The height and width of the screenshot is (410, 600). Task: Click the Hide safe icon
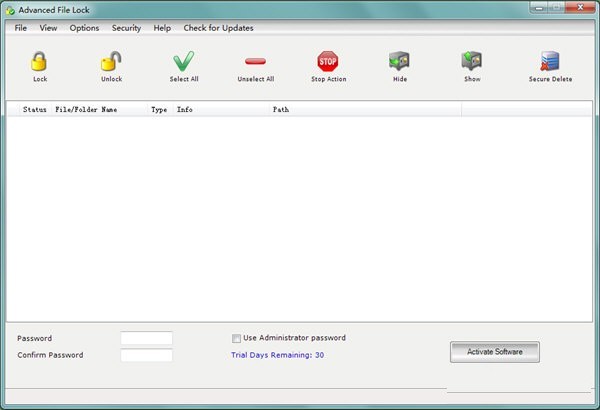[x=399, y=61]
